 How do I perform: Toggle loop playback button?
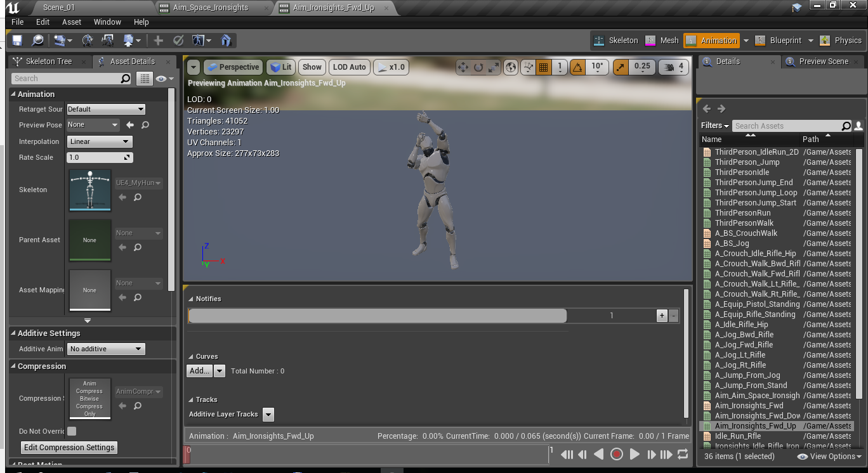(683, 454)
